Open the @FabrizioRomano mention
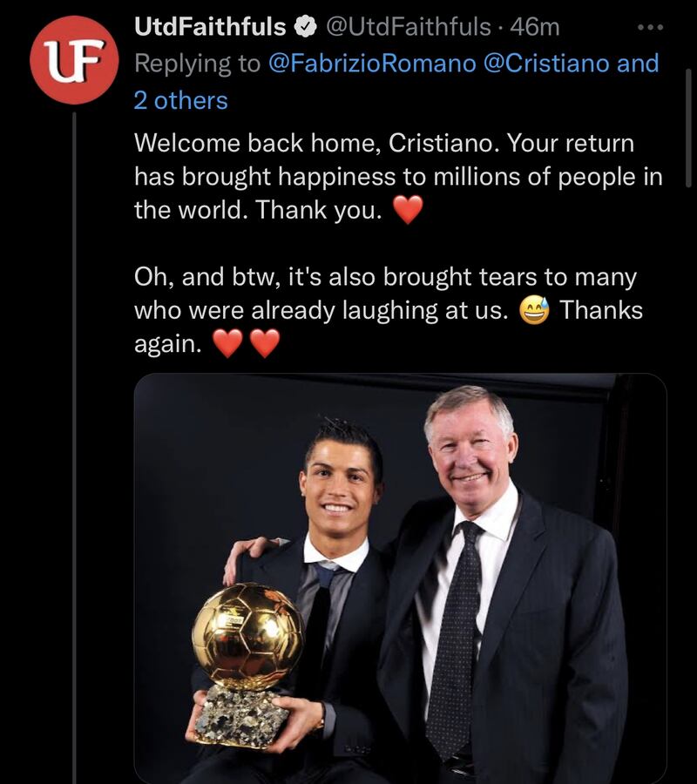This screenshot has width=697, height=784. pos(372,64)
